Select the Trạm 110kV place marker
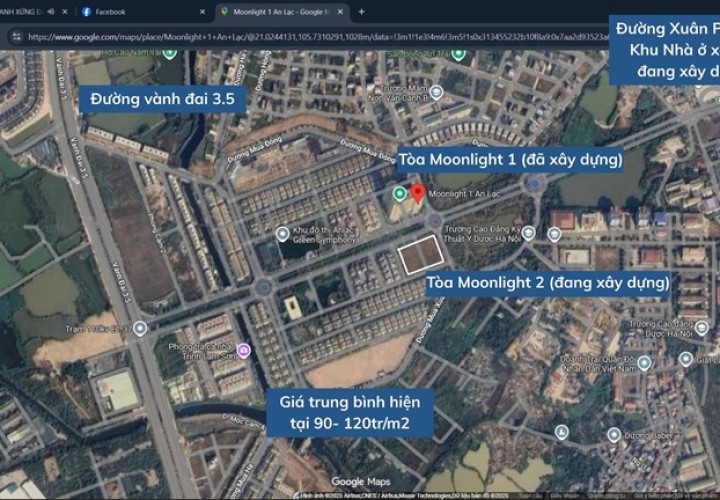720x500 pixels. [140, 328]
